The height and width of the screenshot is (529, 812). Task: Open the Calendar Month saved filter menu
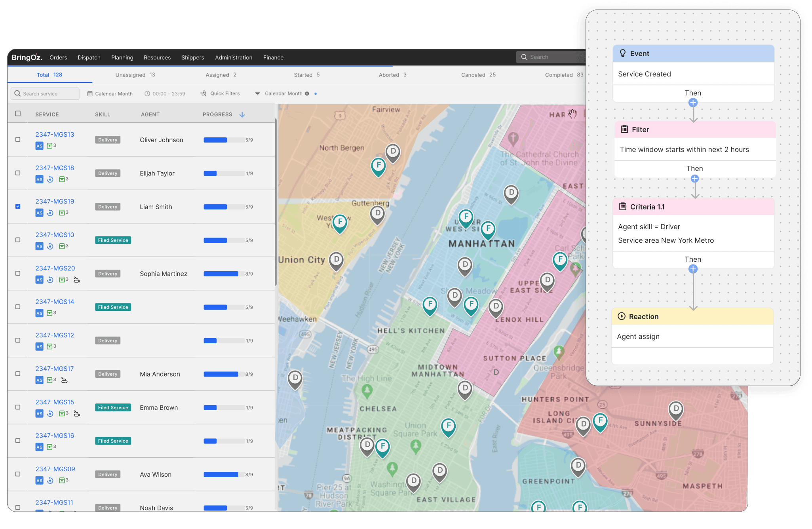point(283,94)
